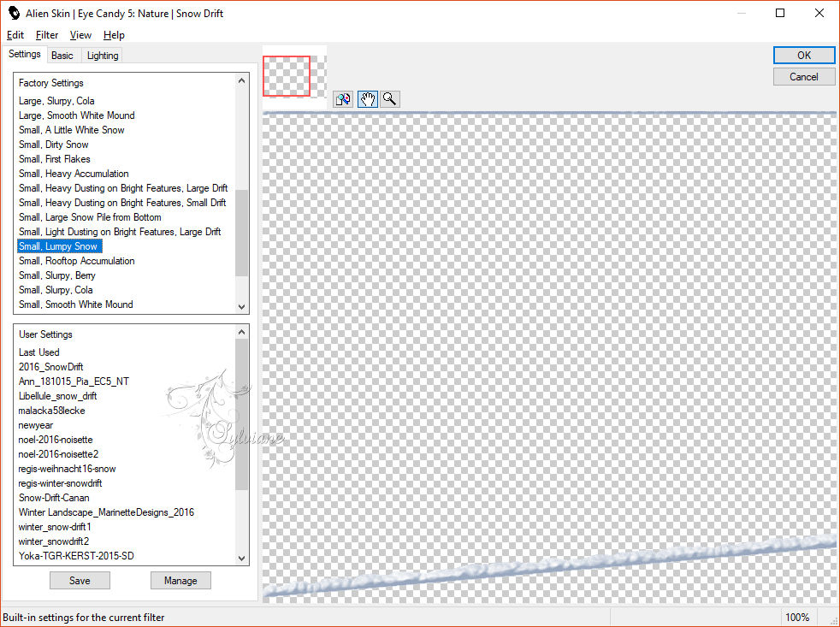Open the Edit menu
Screen dimensions: 840x627
tap(15, 35)
